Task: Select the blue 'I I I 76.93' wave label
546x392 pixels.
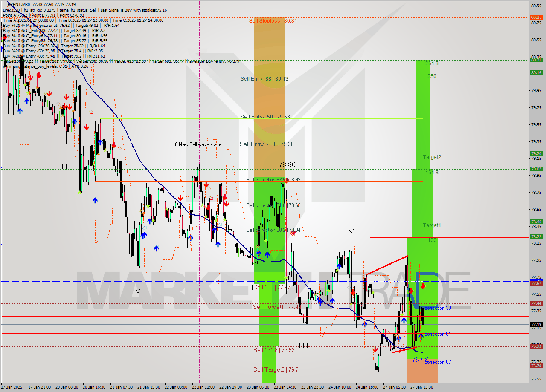Action: (414, 360)
